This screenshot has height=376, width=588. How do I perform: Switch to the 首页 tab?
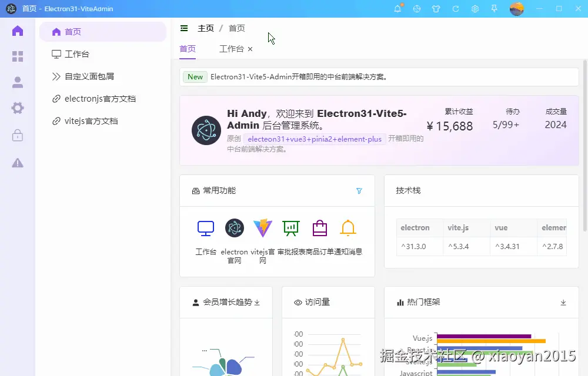point(188,49)
